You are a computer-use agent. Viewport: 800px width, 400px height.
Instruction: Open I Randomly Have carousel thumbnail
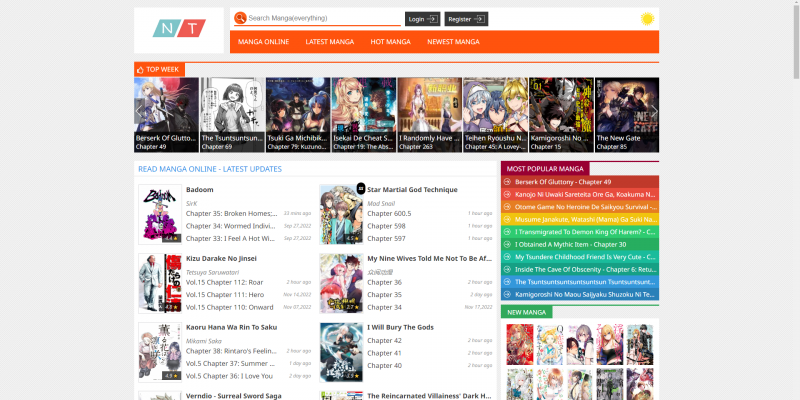[430, 115]
